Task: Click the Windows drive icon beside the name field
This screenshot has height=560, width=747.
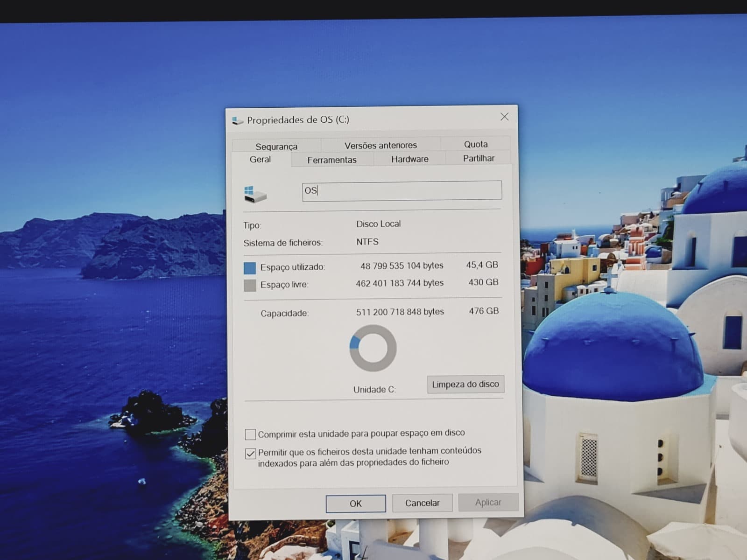Action: pos(255,194)
